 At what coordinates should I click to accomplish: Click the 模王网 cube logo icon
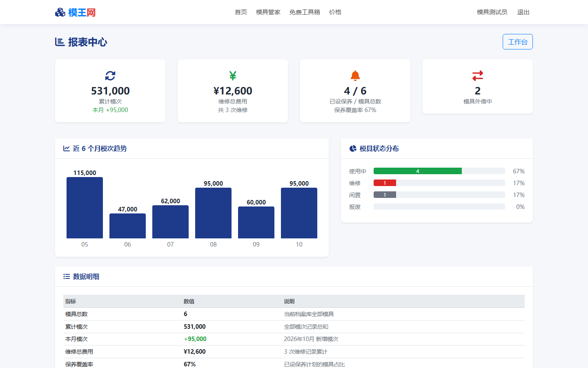[60, 12]
